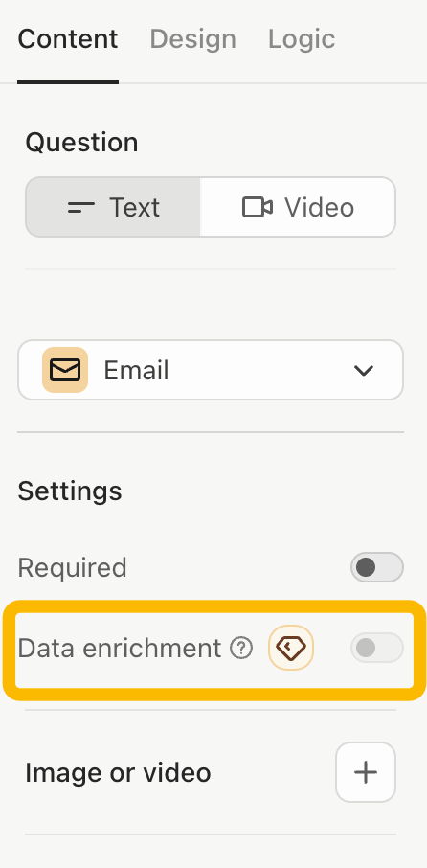Switch to the Design tab
The height and width of the screenshot is (868, 427).
tap(193, 39)
